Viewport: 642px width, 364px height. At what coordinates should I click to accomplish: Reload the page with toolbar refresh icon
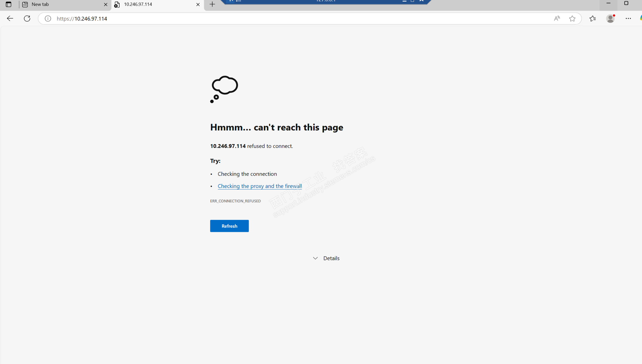(27, 19)
